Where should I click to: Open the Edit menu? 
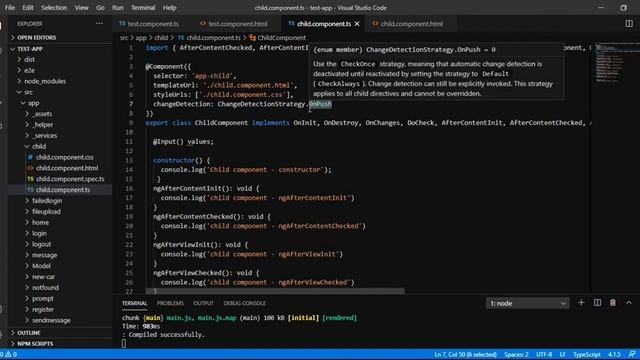(x=28, y=7)
